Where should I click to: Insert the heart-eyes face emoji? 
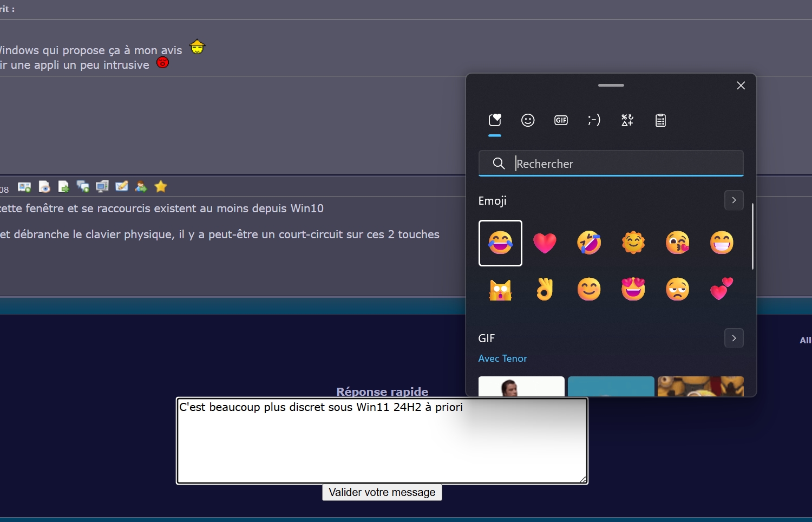[633, 290]
